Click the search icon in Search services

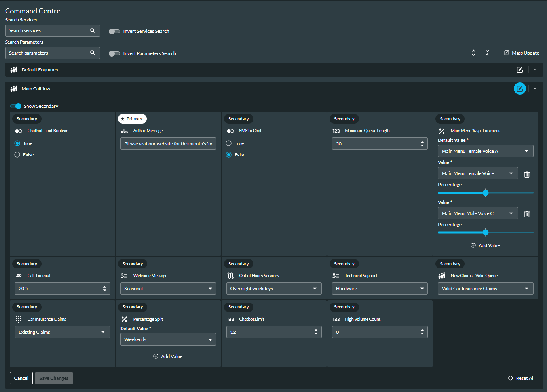pyautogui.click(x=93, y=30)
